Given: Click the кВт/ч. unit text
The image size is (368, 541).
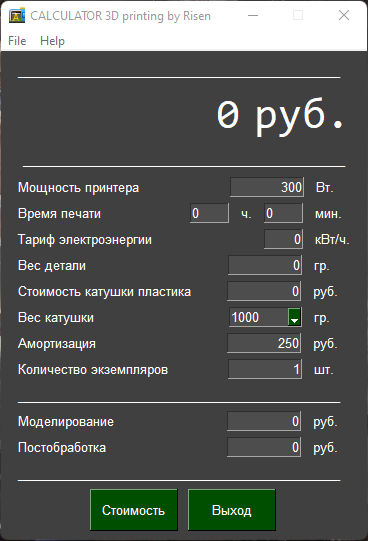Looking at the screenshot, I should pos(332,239).
